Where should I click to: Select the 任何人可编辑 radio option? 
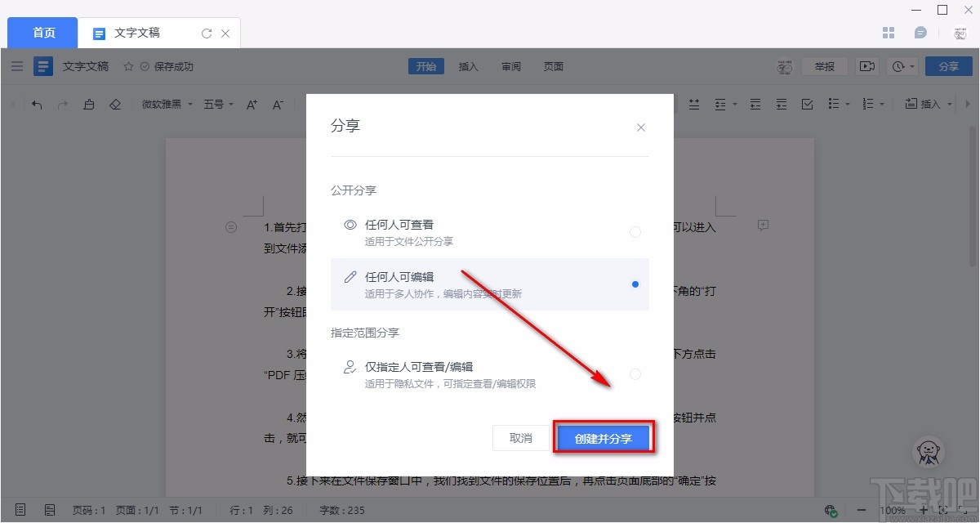[x=635, y=284]
